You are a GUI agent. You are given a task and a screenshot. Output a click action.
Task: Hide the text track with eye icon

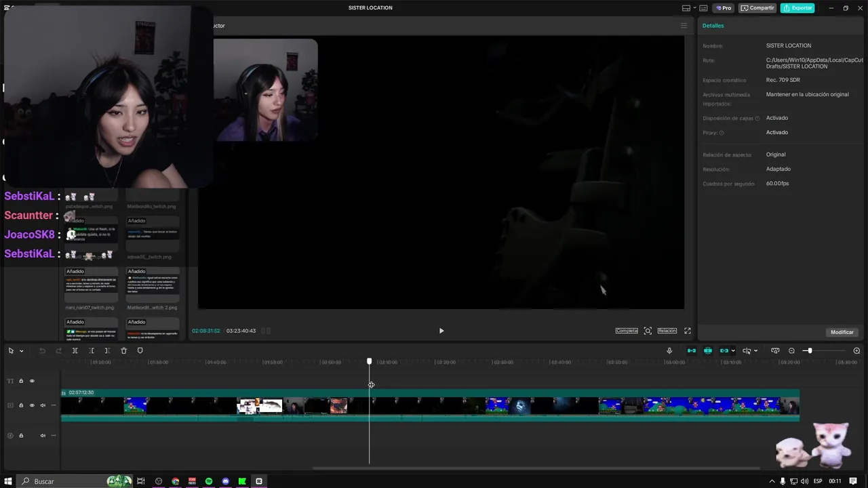(x=32, y=381)
